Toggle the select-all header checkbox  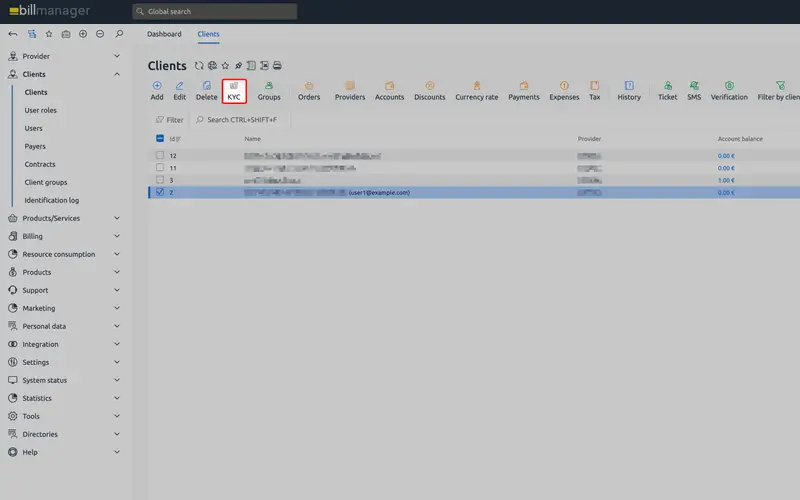[160, 138]
